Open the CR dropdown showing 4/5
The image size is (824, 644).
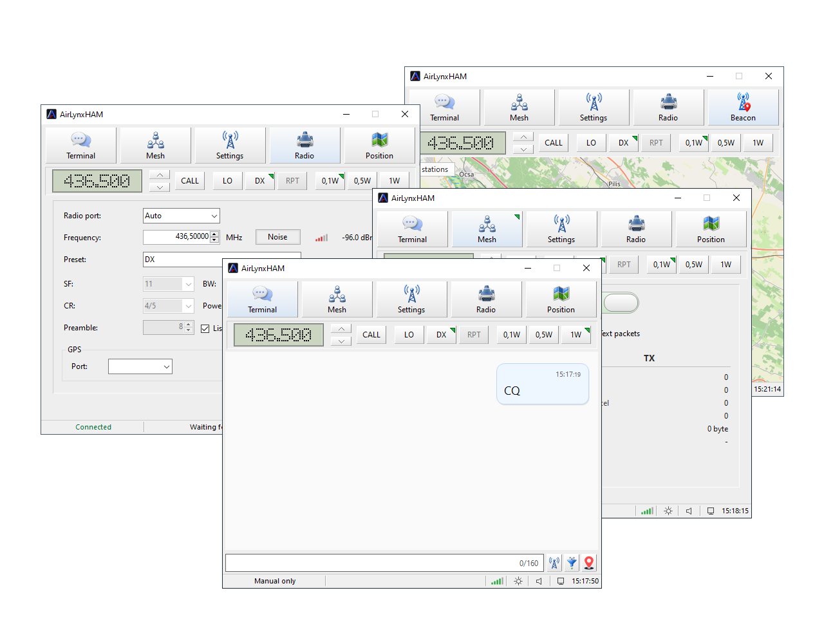(169, 306)
